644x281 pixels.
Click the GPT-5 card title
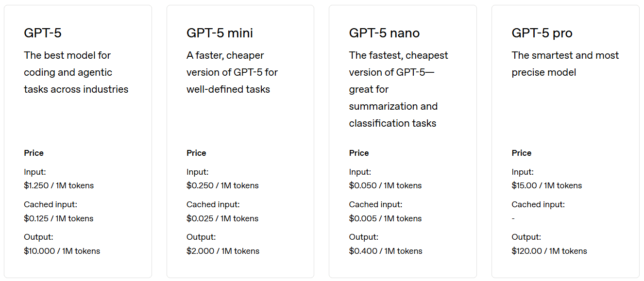43,33
